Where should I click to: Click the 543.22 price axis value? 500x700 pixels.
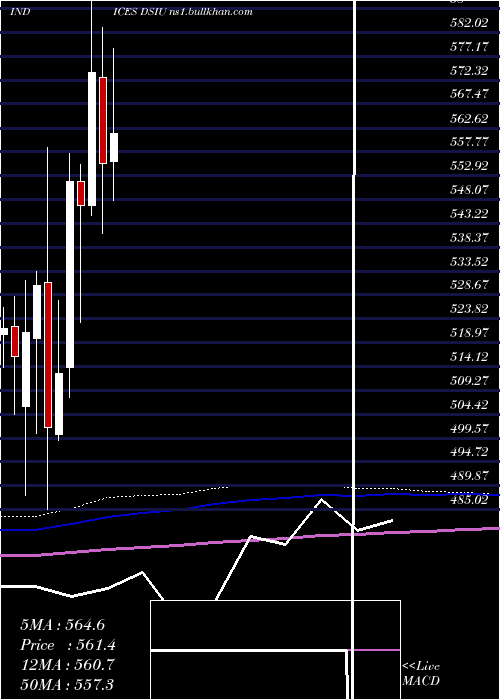(468, 214)
